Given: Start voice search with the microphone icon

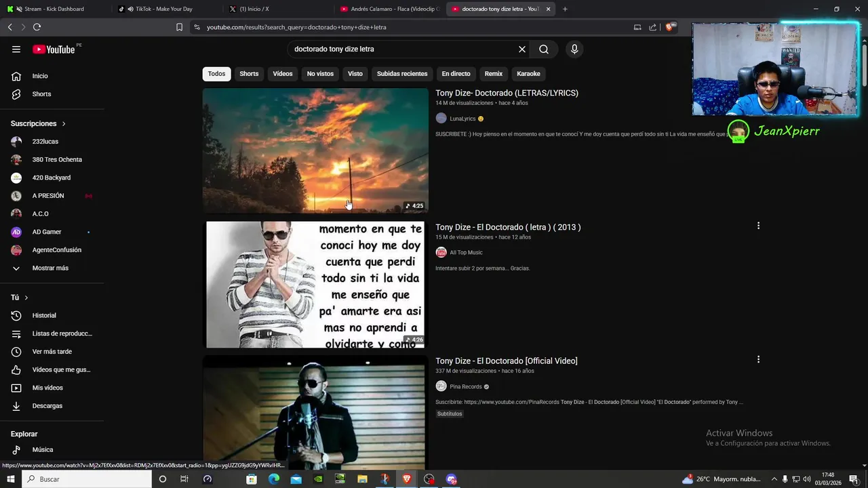Looking at the screenshot, I should 574,49.
